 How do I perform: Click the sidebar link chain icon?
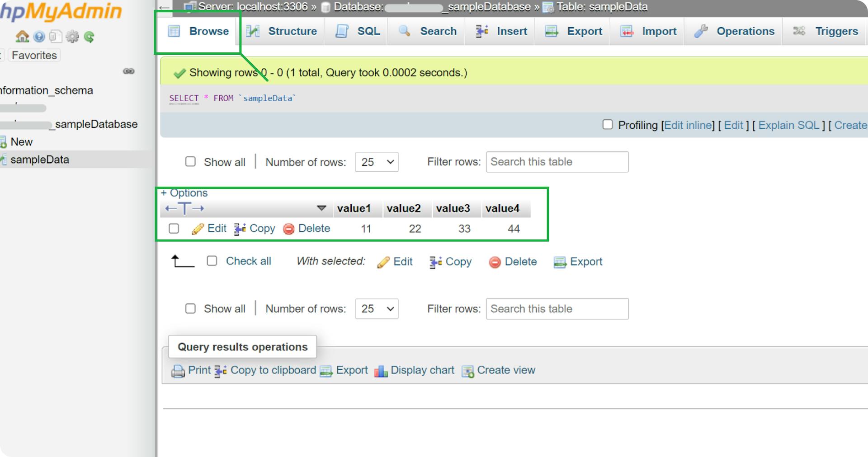coord(129,71)
